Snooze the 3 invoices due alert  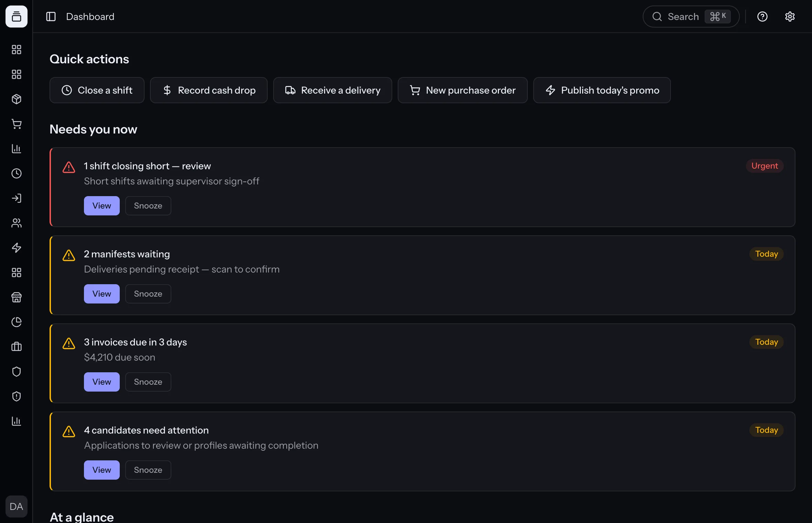point(148,382)
